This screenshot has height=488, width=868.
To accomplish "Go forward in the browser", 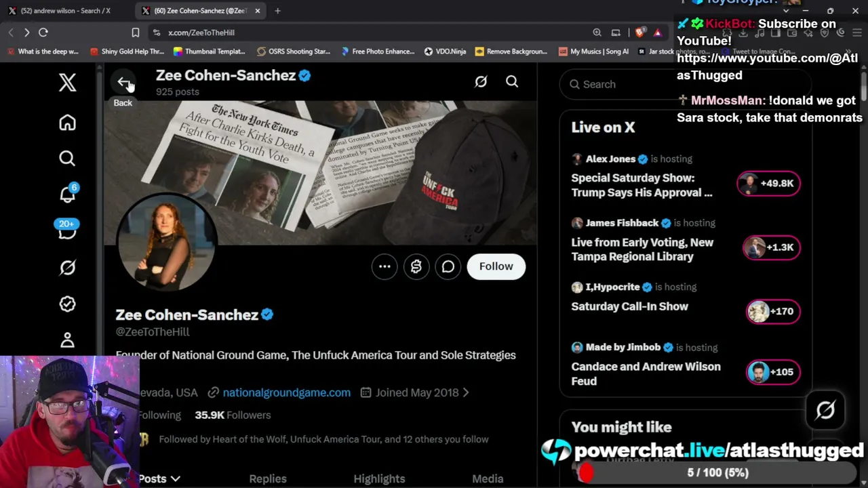I will [26, 33].
